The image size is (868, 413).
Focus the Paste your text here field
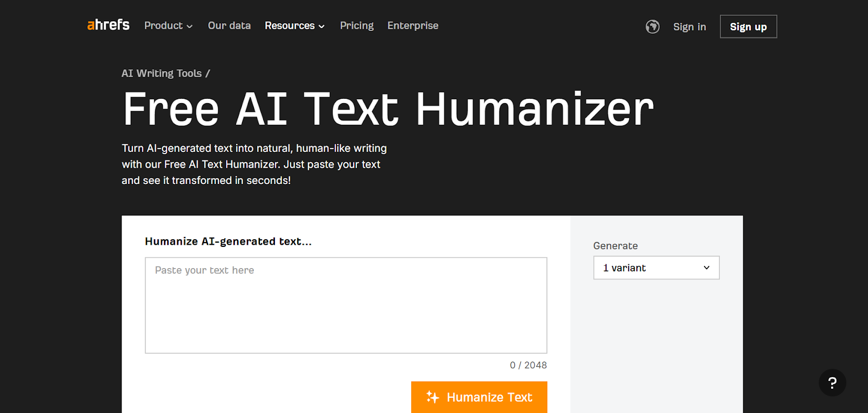click(x=346, y=305)
